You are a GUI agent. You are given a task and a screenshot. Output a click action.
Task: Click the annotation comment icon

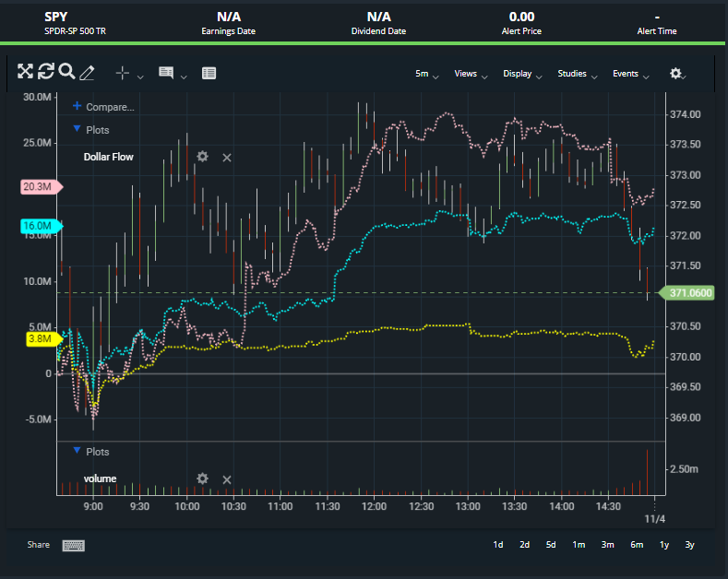[166, 73]
